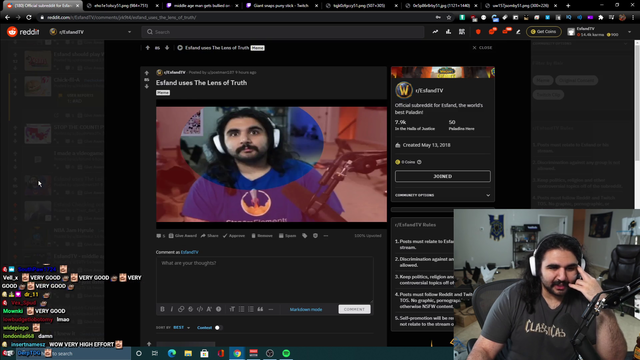Apply strikethrough in comment editor
Screen dimensions: 640x360
click(x=191, y=309)
